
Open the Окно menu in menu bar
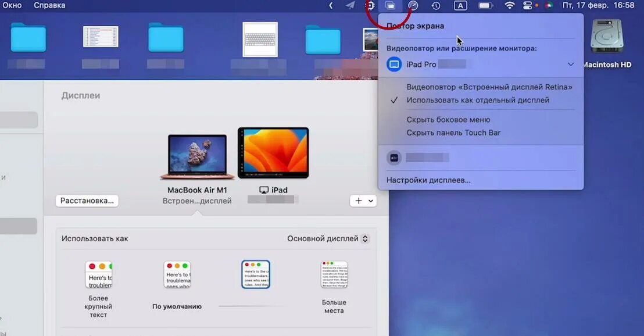12,5
